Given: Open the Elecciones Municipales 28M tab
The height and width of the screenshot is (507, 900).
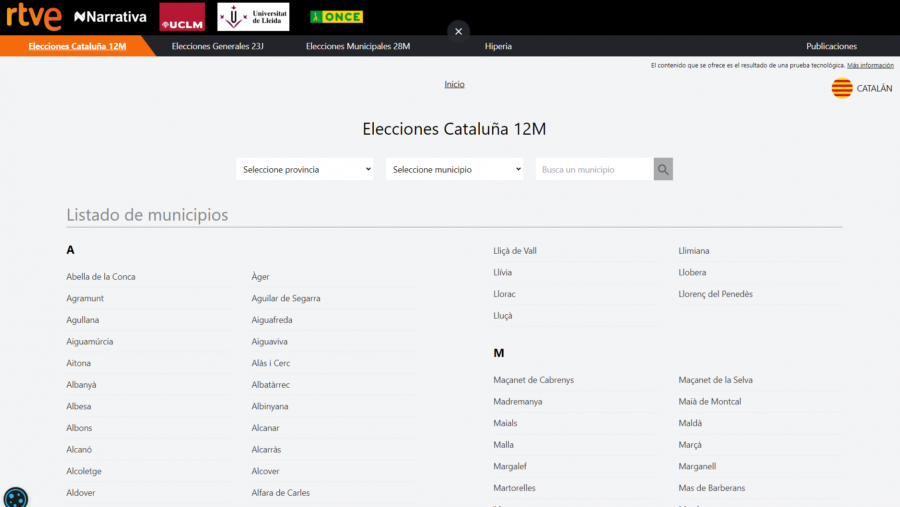Looking at the screenshot, I should coord(358,46).
